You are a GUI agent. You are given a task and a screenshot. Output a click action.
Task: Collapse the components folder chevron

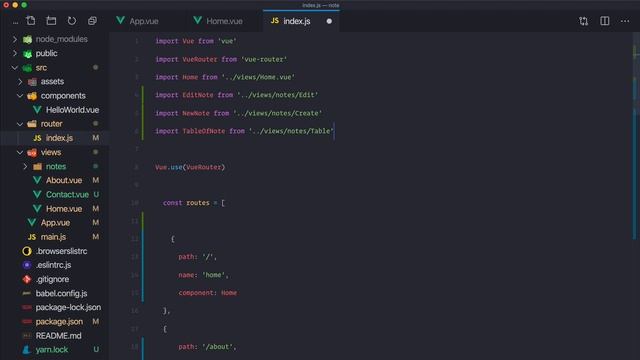(20, 96)
